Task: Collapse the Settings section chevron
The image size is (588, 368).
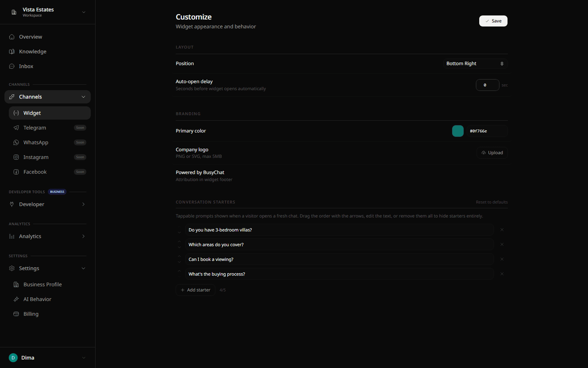Action: coord(83,268)
